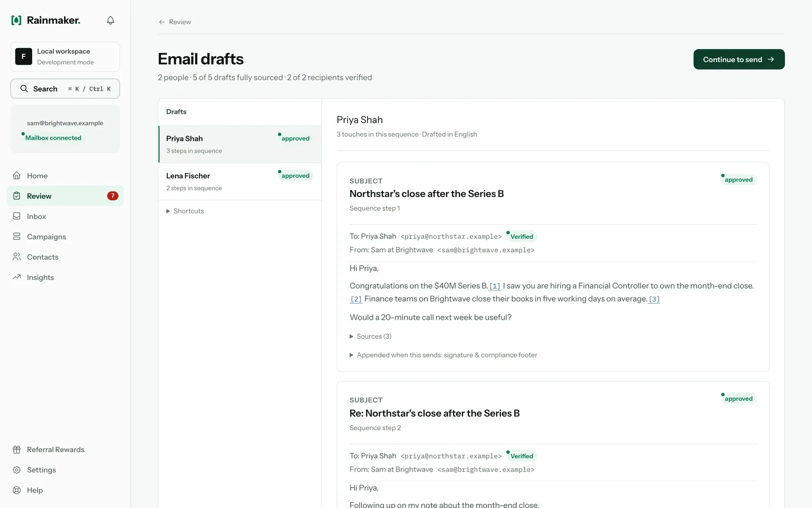Click the Home icon in sidebar
812x508 pixels.
pos(17,175)
